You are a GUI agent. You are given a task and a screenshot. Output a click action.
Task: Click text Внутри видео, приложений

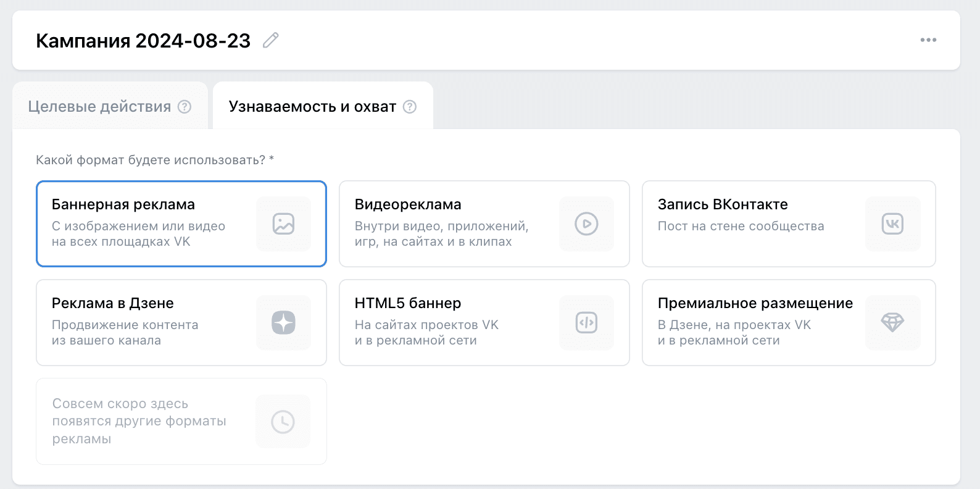tap(442, 226)
